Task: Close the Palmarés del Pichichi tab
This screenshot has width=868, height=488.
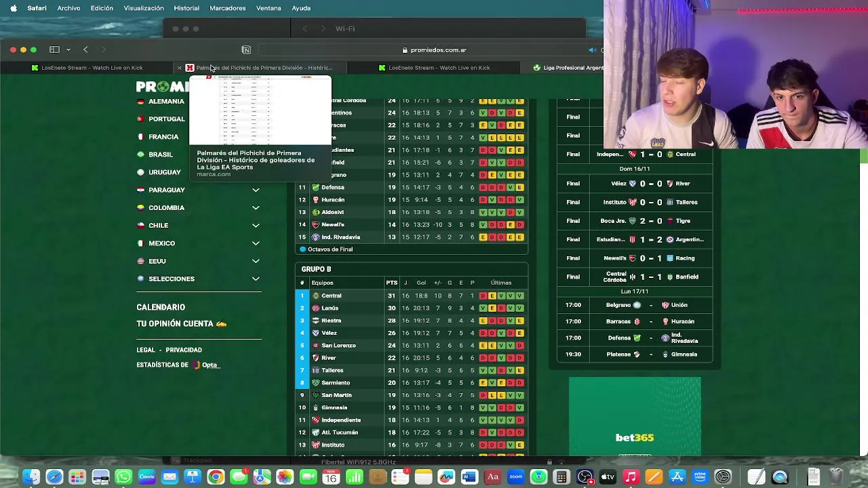Action: 180,68
